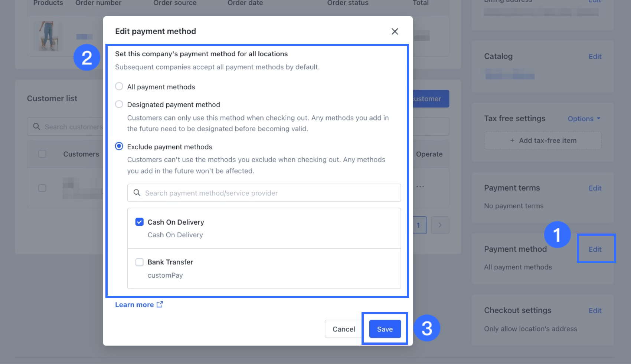Viewport: 631px width, 364px height.
Task: Select the Designated payment method radio
Action: [x=119, y=104]
